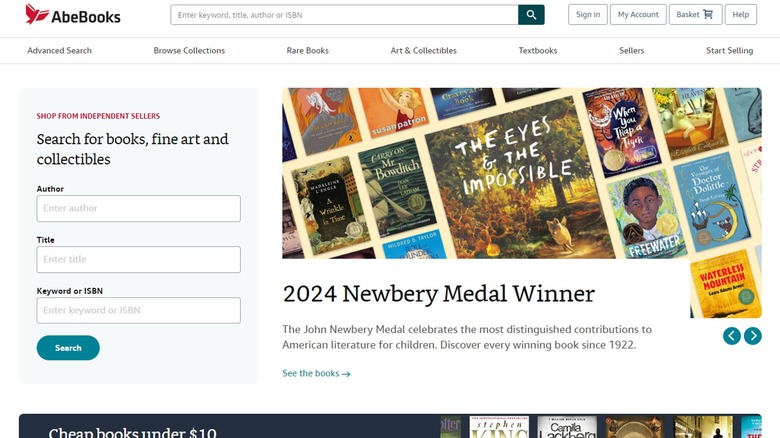Open Browse Collections in the navigation
The width and height of the screenshot is (780, 438).
pos(189,51)
